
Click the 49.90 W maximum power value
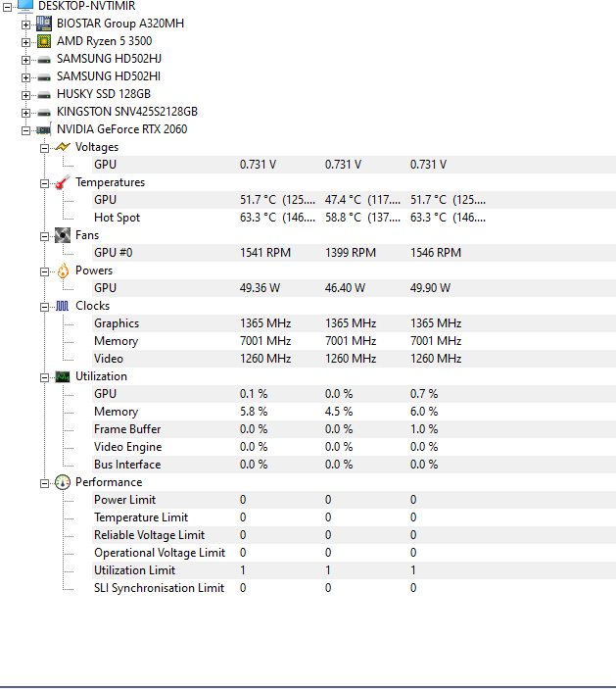tap(430, 288)
